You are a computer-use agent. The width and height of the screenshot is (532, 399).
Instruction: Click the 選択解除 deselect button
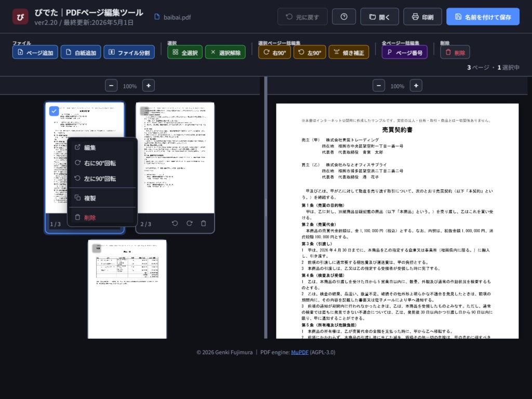click(x=225, y=52)
